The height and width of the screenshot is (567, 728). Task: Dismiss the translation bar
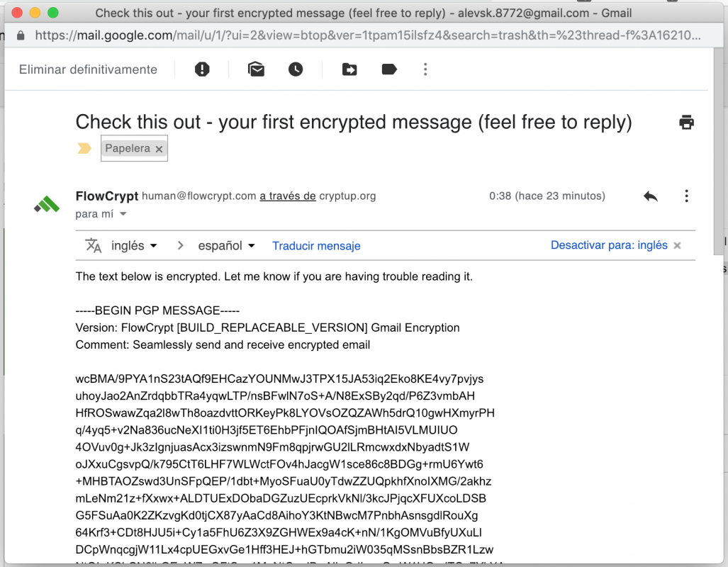pos(677,246)
